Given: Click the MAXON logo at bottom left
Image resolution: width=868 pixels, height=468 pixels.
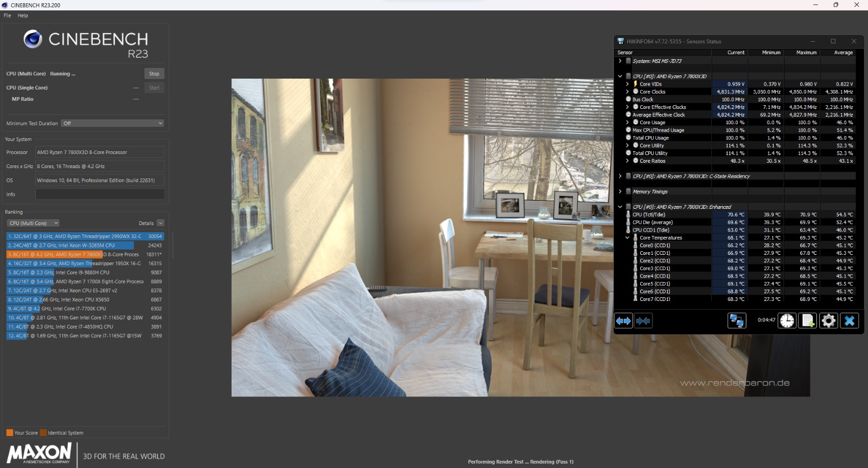Looking at the screenshot, I should click(39, 453).
